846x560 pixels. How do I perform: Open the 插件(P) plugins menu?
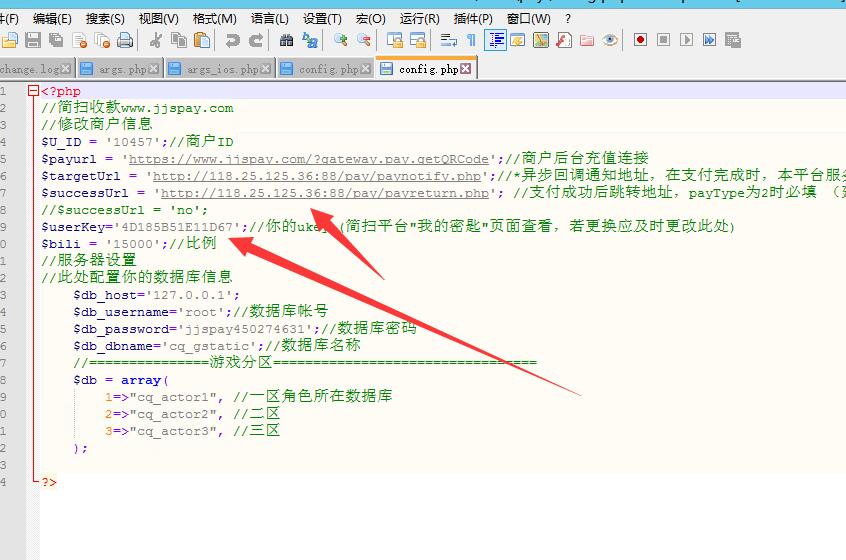[472, 18]
